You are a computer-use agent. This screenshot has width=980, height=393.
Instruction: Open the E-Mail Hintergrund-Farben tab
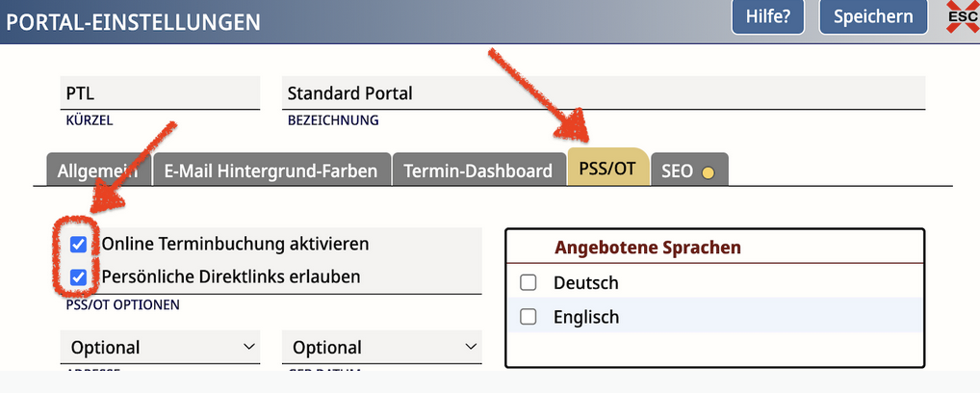click(x=271, y=170)
